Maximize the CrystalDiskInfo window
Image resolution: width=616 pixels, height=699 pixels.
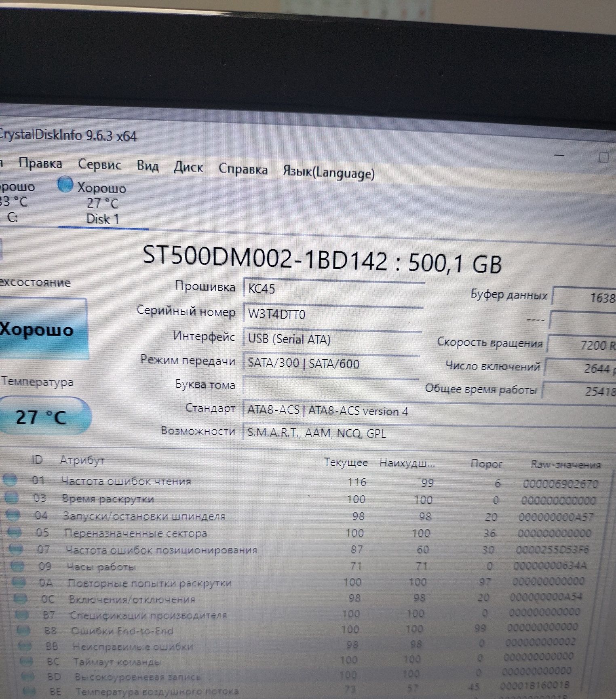click(x=603, y=157)
